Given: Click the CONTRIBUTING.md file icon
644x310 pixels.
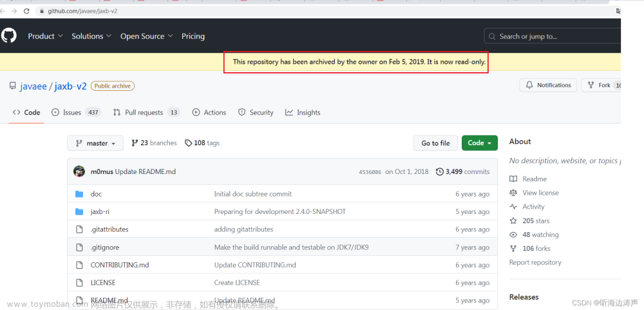Looking at the screenshot, I should coord(80,265).
